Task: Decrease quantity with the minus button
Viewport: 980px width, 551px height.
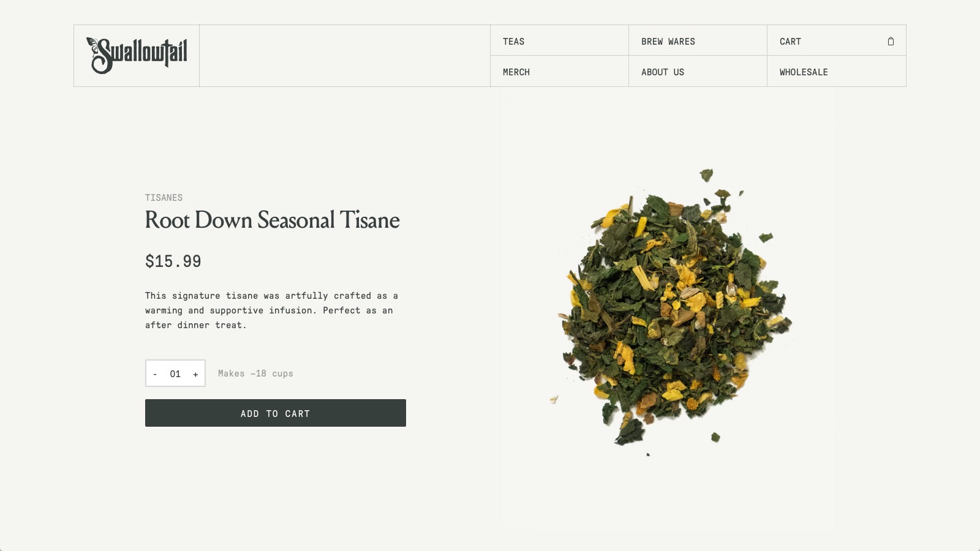Action: pyautogui.click(x=155, y=373)
